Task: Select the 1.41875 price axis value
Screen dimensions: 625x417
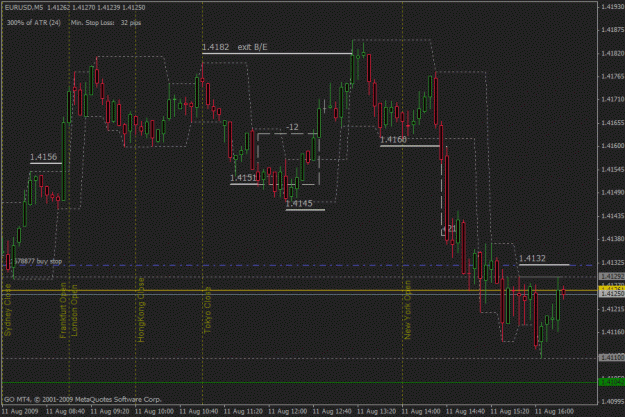Action: tap(613, 30)
